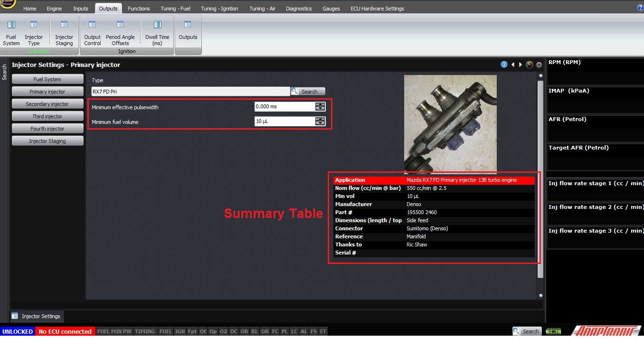Click the Inj flow rate stage 1 gauge
Screen dimensions: 644x339
click(x=595, y=189)
